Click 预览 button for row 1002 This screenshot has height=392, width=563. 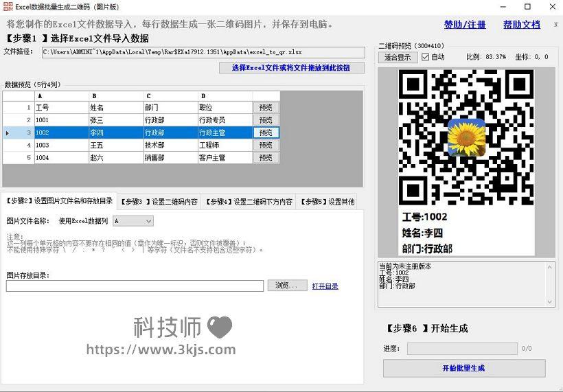pyautogui.click(x=266, y=132)
